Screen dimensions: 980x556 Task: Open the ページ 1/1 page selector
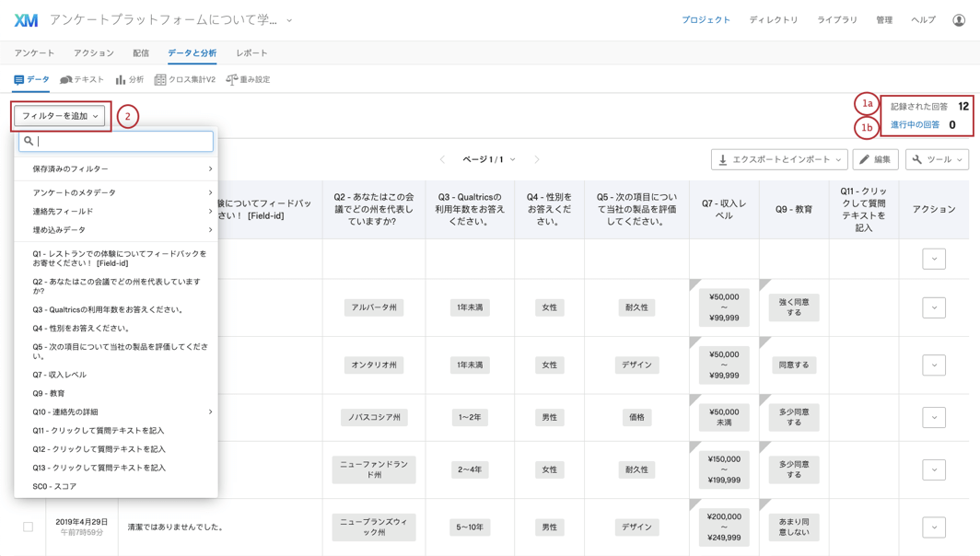tap(489, 159)
